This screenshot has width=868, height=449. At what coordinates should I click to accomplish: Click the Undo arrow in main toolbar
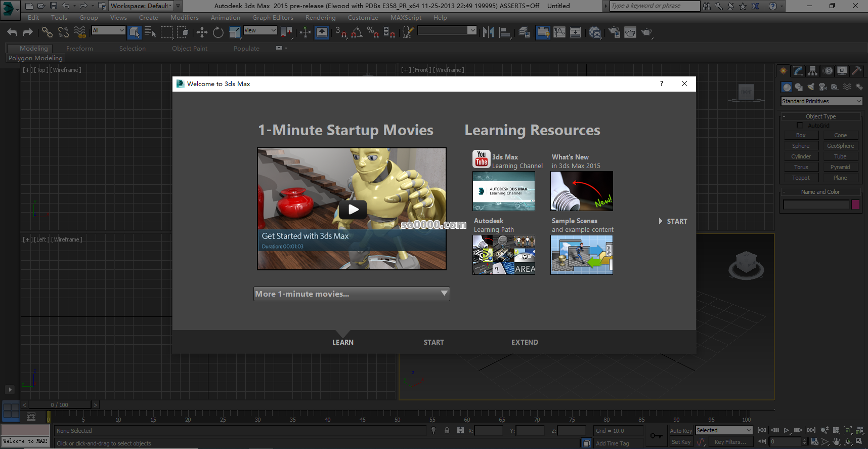point(12,32)
